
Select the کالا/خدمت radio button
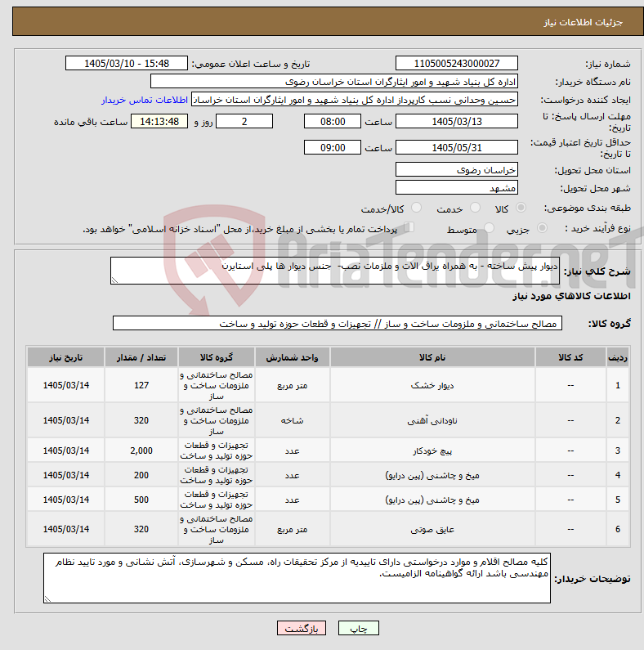416,208
